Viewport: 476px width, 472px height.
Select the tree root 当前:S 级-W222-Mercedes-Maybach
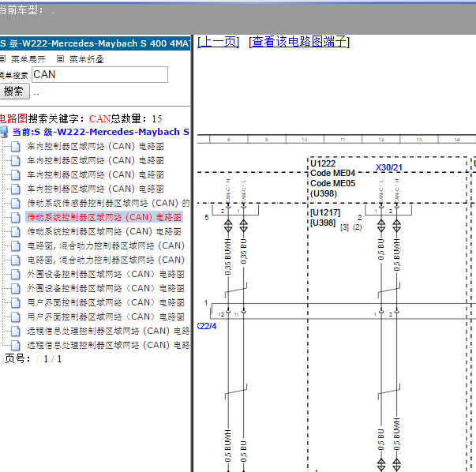pos(101,132)
